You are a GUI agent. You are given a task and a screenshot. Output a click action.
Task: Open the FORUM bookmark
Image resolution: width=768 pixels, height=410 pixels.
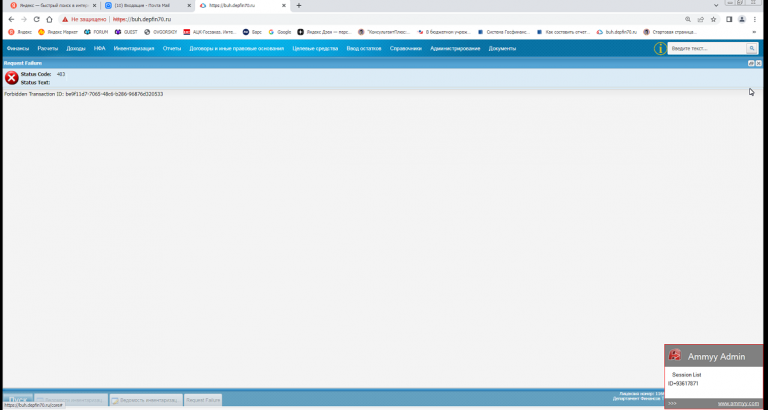(96, 32)
